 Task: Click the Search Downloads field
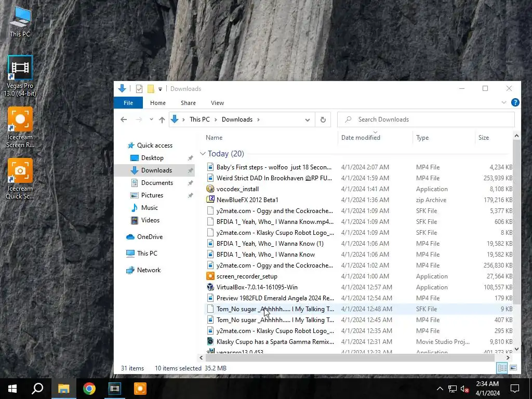point(426,119)
